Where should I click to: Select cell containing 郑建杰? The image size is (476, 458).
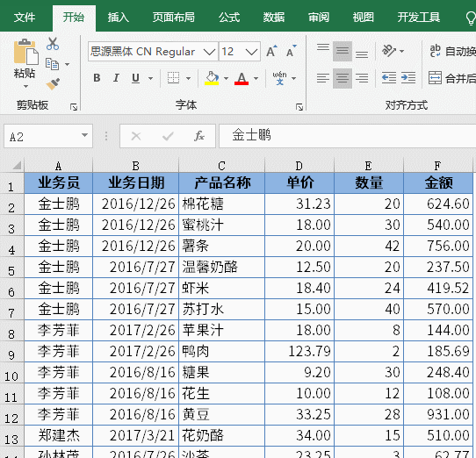point(58,435)
